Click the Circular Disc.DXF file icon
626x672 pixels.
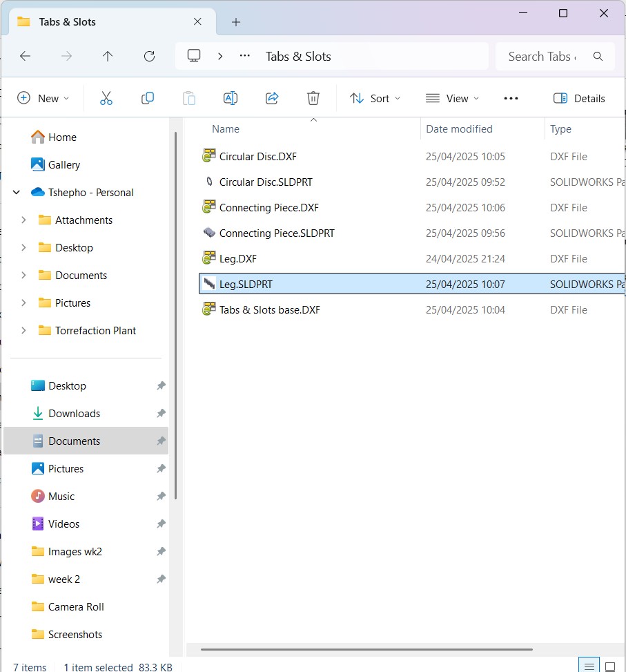[x=209, y=156]
